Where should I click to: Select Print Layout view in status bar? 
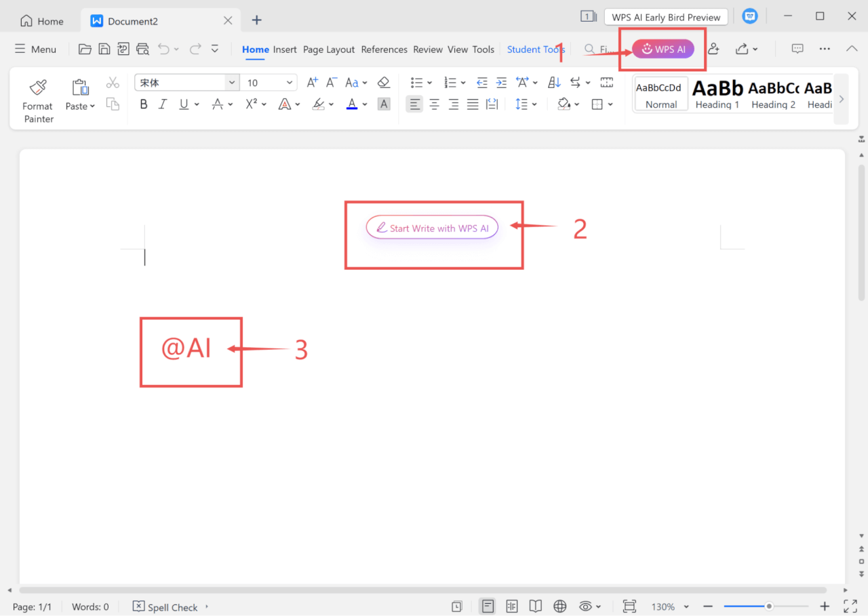tap(487, 607)
